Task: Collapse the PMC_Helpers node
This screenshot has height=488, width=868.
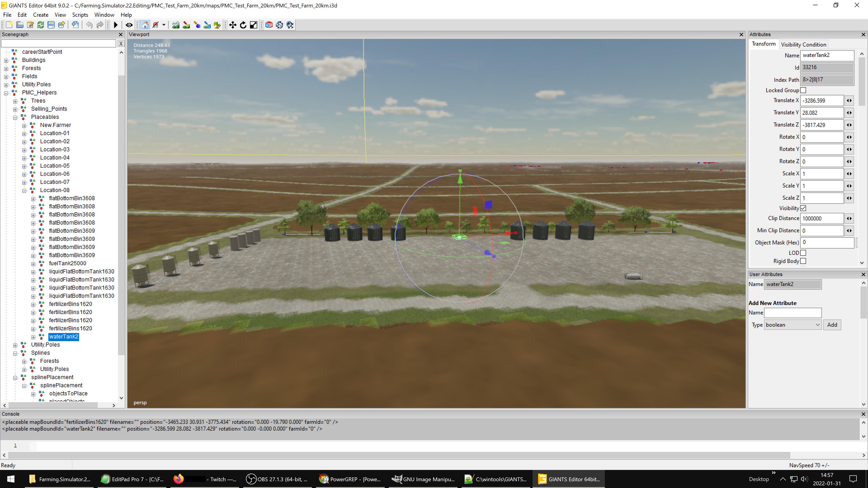Action: (x=6, y=93)
